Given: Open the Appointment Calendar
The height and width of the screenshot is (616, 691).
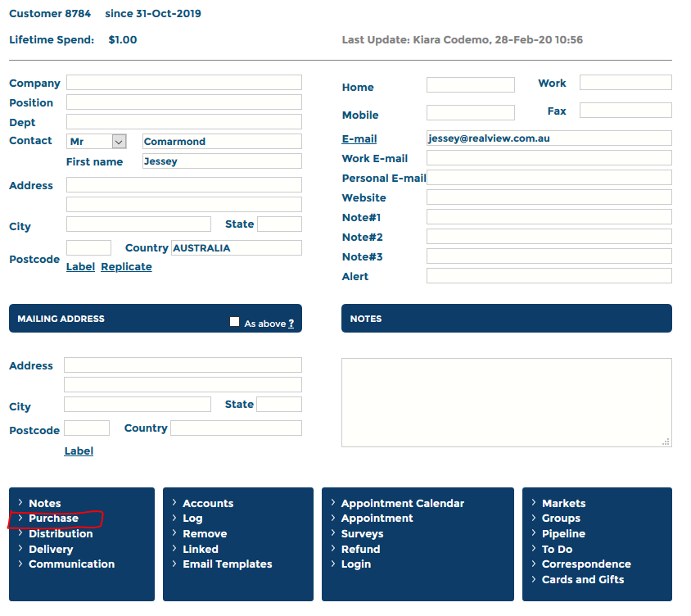Looking at the screenshot, I should [x=402, y=503].
